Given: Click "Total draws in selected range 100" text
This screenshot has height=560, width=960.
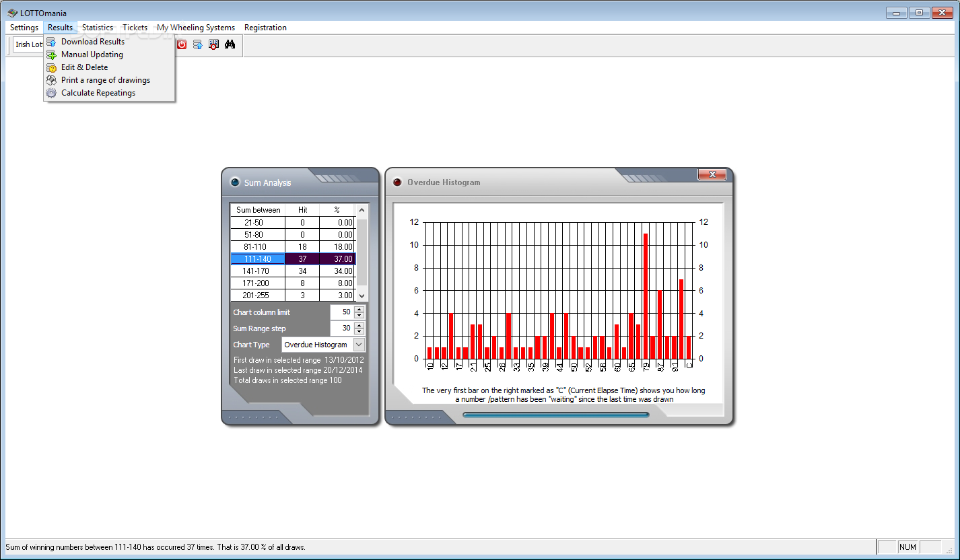Looking at the screenshot, I should pyautogui.click(x=287, y=380).
